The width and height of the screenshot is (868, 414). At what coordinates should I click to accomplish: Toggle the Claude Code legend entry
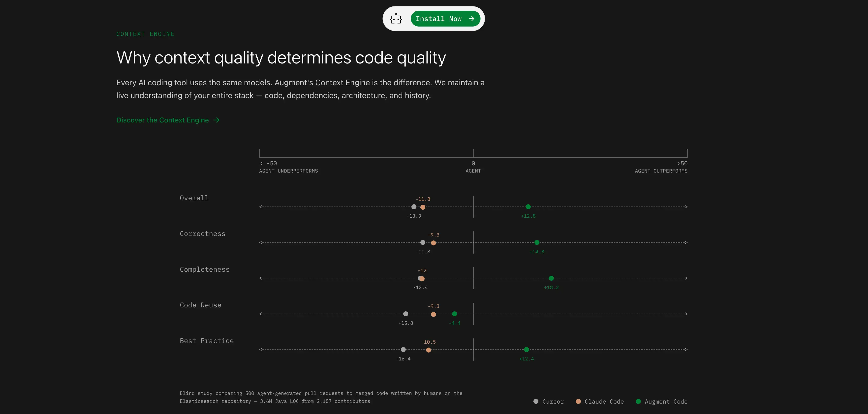click(600, 402)
